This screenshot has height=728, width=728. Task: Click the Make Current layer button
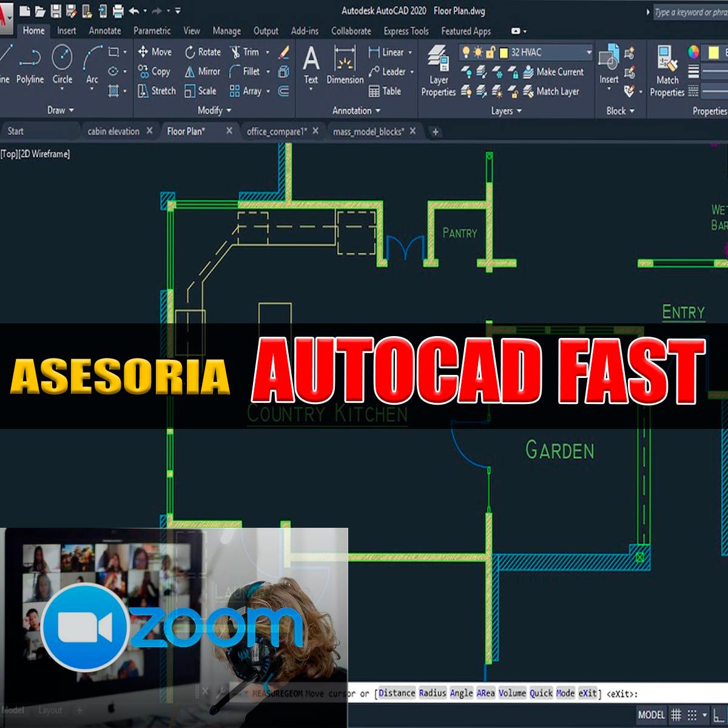[553, 72]
